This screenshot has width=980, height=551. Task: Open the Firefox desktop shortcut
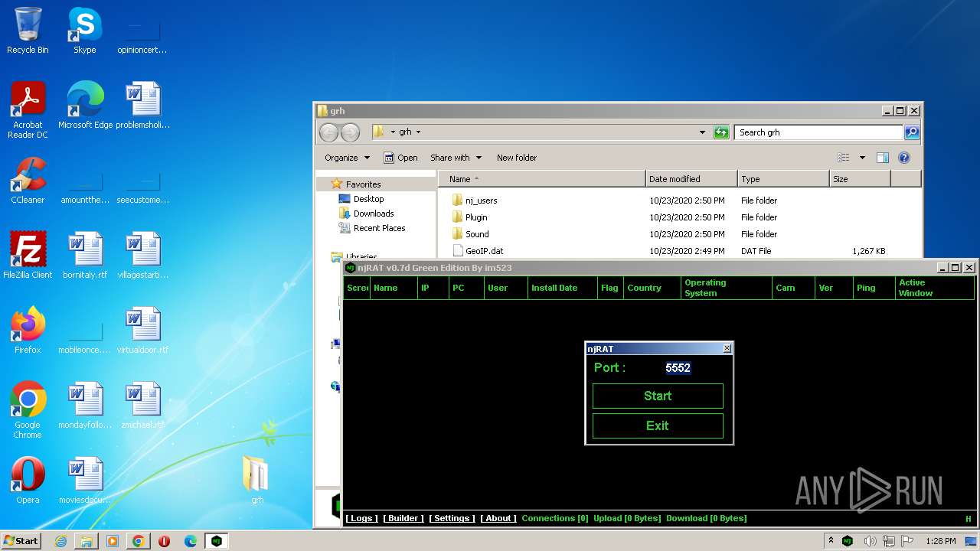coord(28,331)
